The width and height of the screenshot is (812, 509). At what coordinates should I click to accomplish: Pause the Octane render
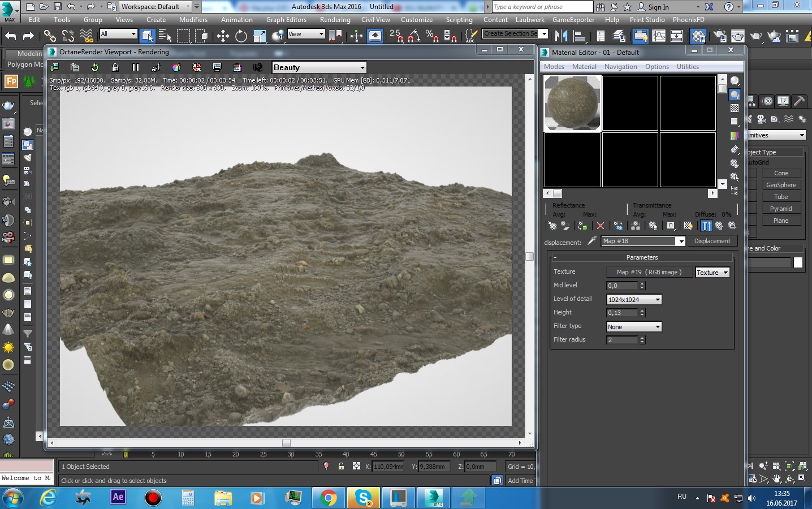point(135,67)
